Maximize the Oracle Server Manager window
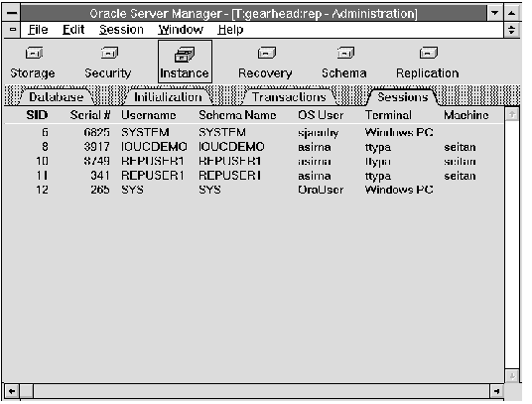Image resolution: width=532 pixels, height=404 pixels. [512, 13]
